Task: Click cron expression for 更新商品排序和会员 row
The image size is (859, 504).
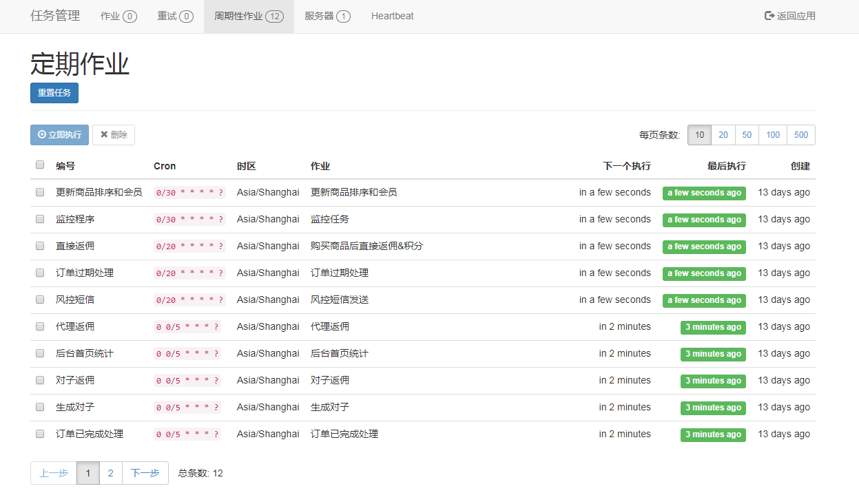Action: [x=189, y=193]
